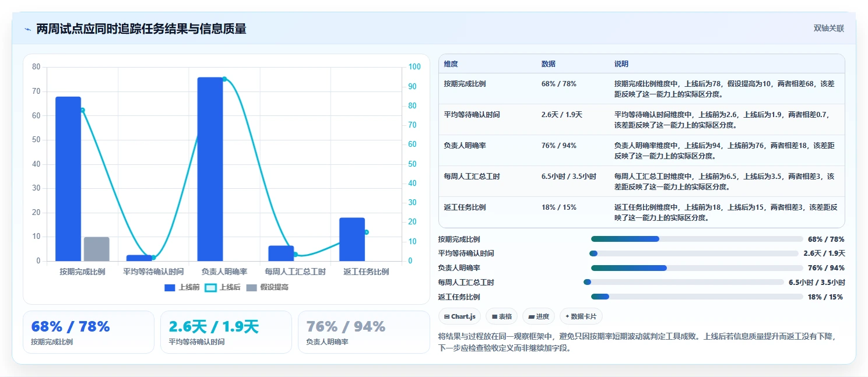Click the 返工任务比例 x-axis label
The height and width of the screenshot is (377, 868).
(366, 272)
